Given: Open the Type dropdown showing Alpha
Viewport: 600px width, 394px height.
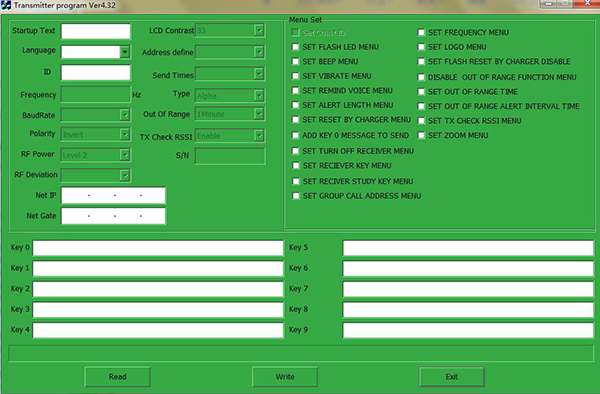Looking at the screenshot, I should click(x=259, y=96).
